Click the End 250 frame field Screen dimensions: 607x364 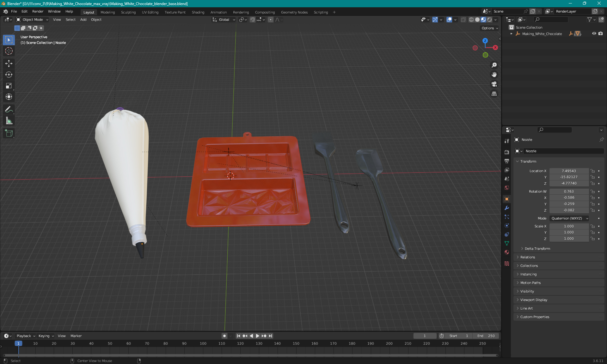[x=486, y=336]
